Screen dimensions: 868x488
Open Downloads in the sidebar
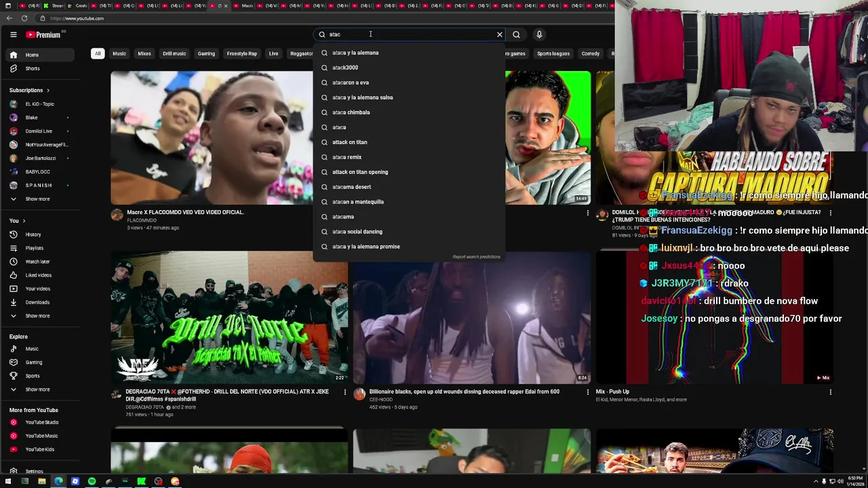pos(40,302)
